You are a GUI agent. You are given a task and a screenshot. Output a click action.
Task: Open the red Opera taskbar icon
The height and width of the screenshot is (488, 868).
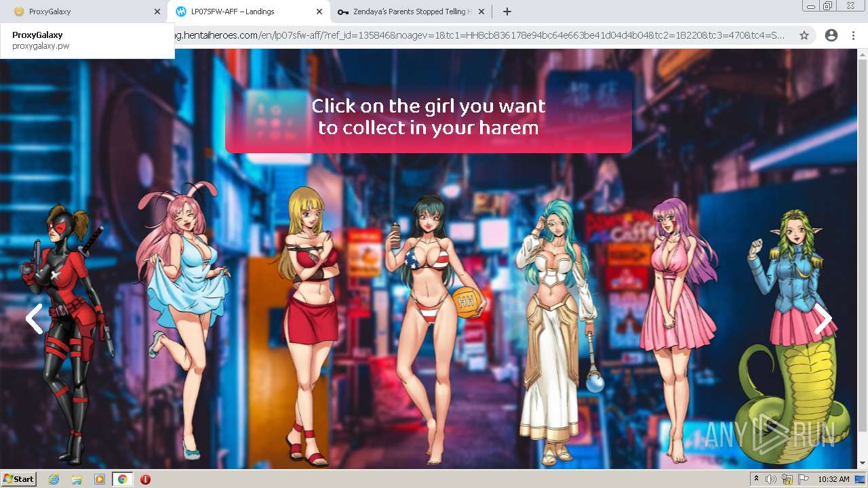pos(145,479)
